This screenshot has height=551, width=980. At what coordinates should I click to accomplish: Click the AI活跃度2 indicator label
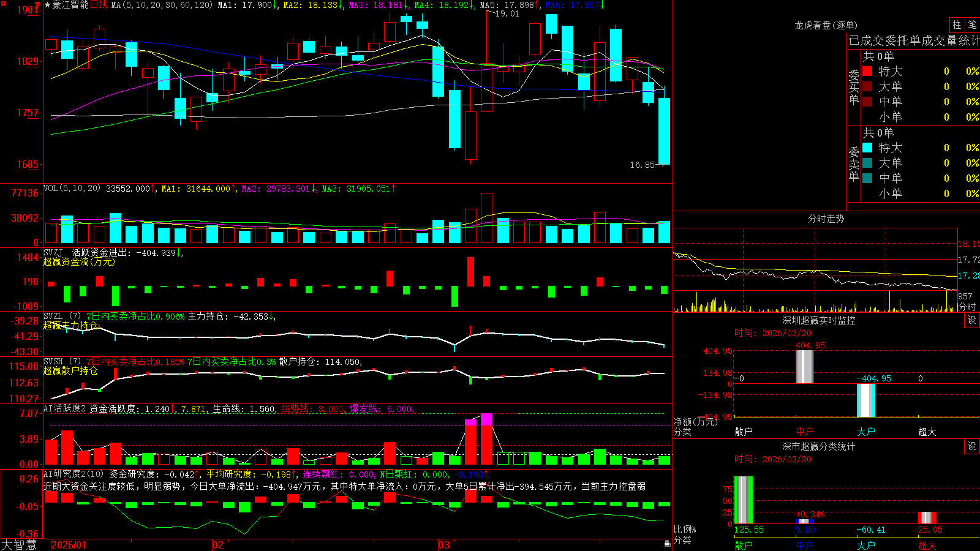(65, 408)
